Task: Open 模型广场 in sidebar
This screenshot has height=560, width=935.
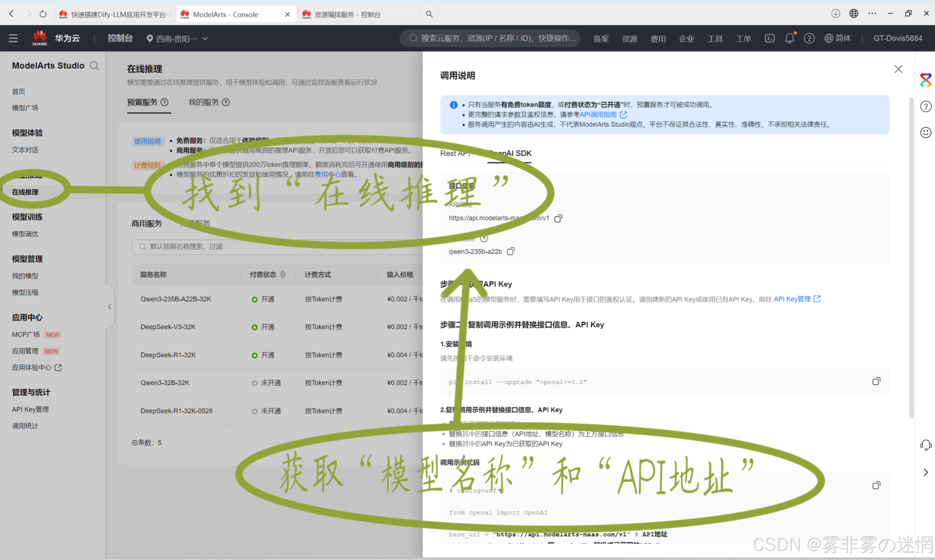Action: point(25,108)
